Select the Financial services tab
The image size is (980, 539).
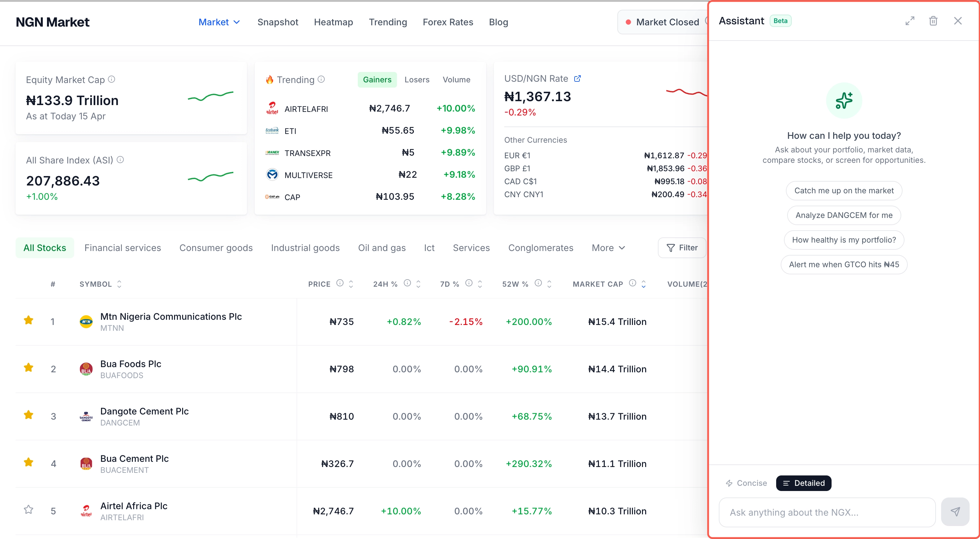tap(122, 247)
